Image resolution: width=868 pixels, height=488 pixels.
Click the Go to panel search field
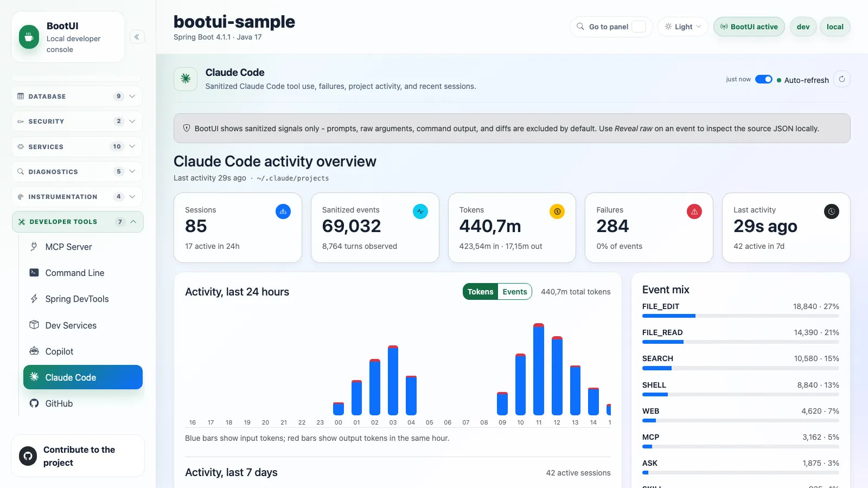(x=611, y=27)
